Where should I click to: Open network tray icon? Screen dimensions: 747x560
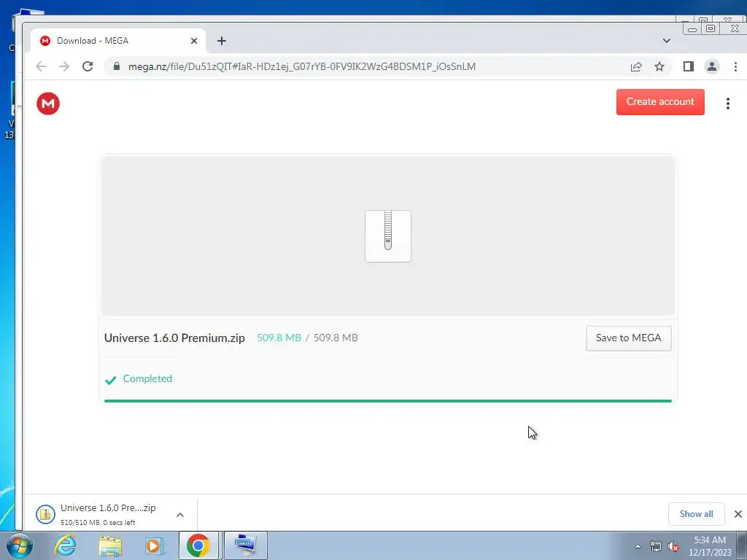(656, 546)
